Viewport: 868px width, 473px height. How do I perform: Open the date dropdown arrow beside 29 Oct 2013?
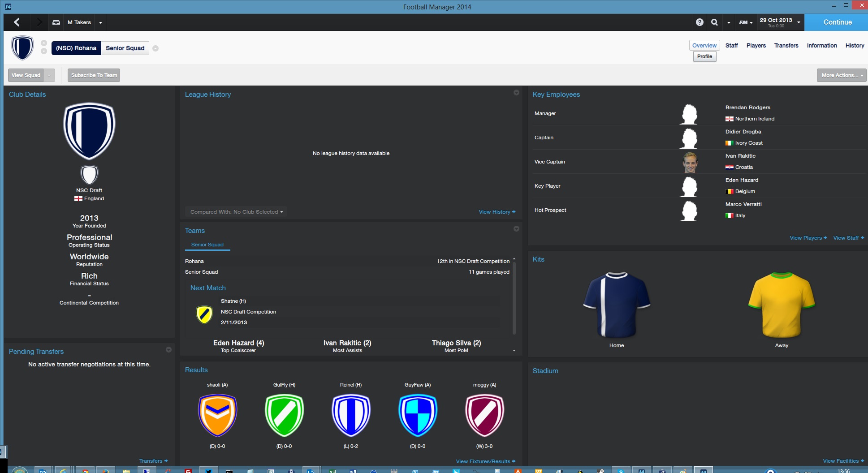[x=799, y=22]
